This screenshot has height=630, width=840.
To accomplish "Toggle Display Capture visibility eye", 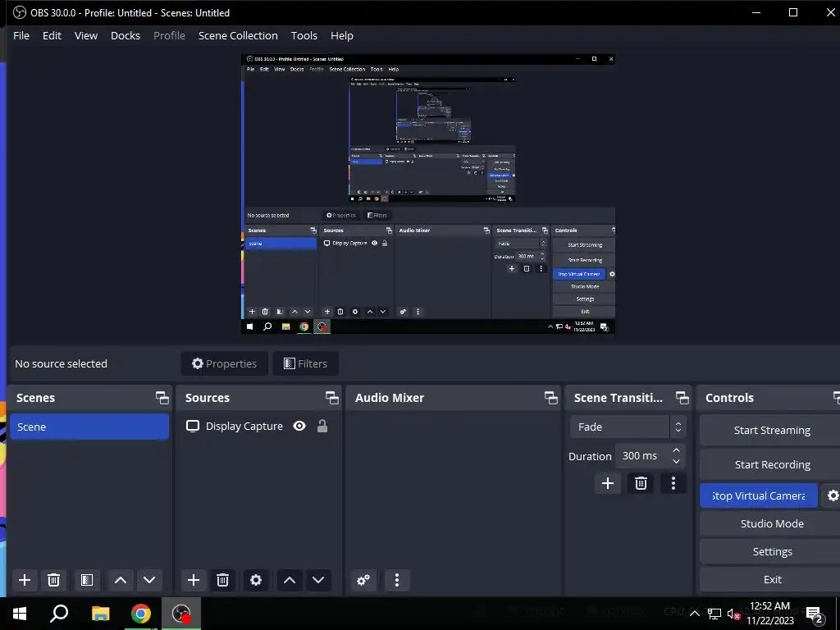I will [299, 426].
